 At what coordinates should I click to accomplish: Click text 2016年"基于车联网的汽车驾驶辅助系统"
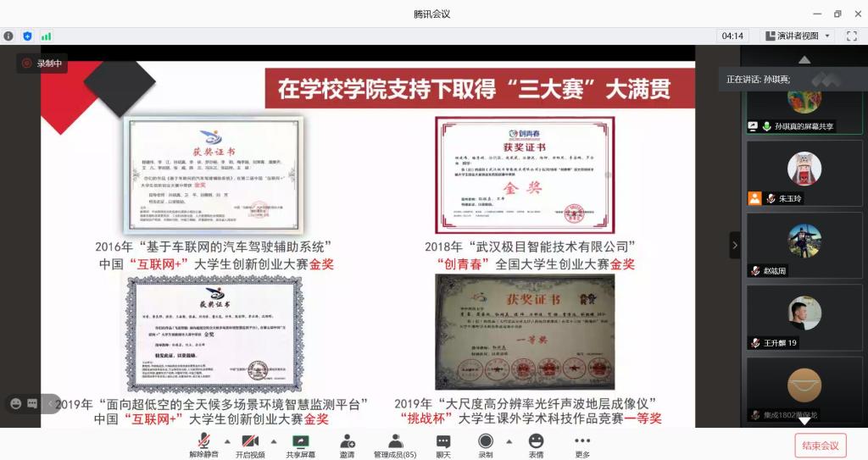(213, 247)
